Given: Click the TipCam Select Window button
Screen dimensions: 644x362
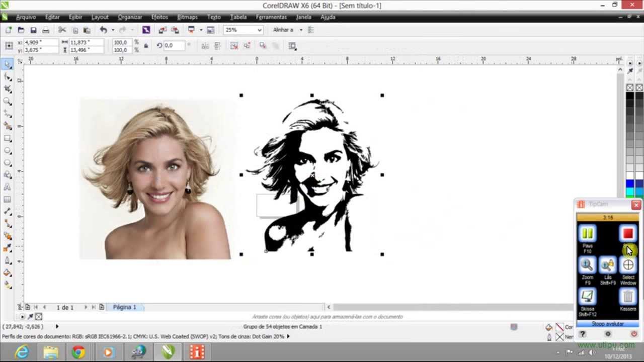Looking at the screenshot, I should 628,265.
